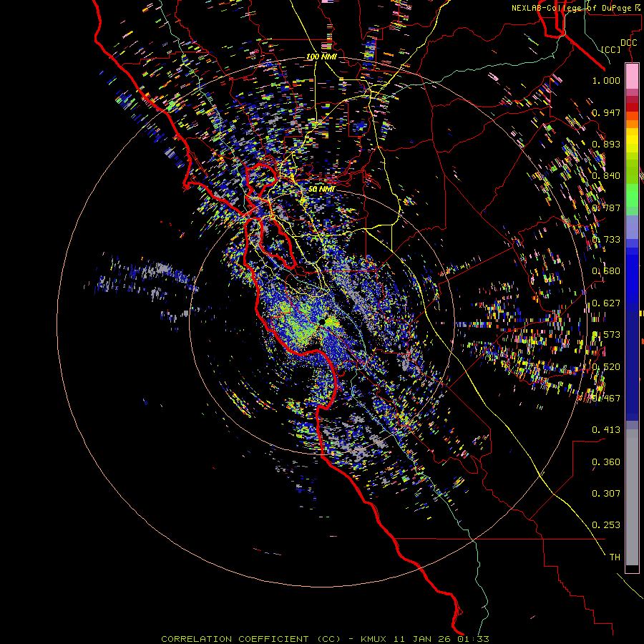Click the Correlation Coefficient KMUX caption
Image resolution: width=644 pixels, height=644 pixels.
pos(325,639)
